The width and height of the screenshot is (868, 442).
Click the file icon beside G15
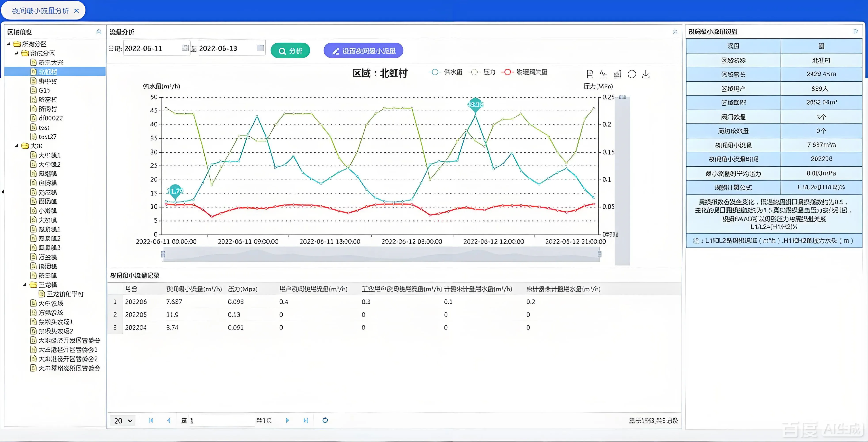coord(33,90)
